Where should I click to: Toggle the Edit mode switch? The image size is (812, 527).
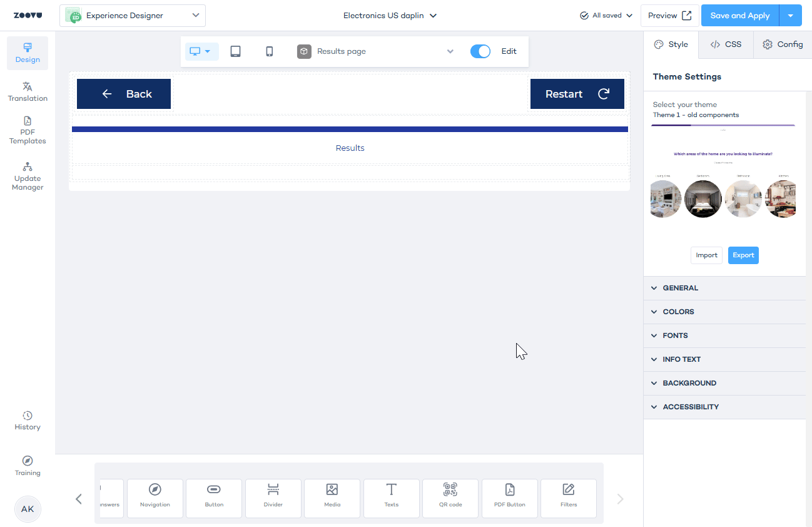[480, 51]
